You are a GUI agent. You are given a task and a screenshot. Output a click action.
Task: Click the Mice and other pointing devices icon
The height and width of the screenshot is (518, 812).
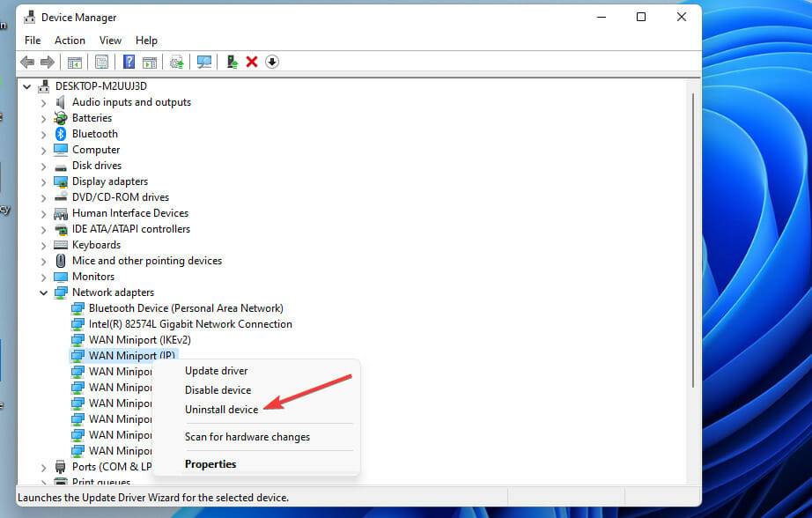[61, 261]
